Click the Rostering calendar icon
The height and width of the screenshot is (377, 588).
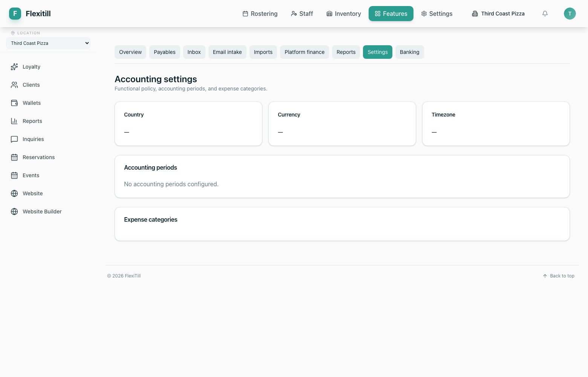245,14
